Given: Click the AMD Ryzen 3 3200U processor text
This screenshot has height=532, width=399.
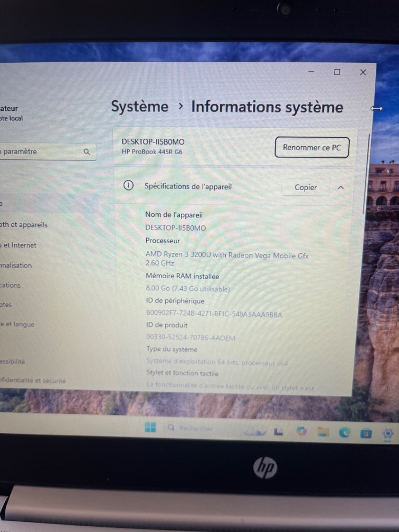Looking at the screenshot, I should click(227, 259).
